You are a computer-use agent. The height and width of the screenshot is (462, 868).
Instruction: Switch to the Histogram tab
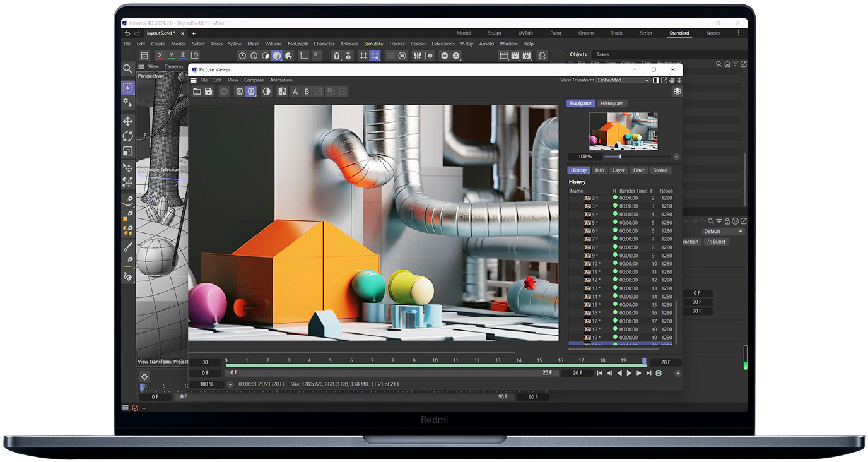tap(611, 104)
